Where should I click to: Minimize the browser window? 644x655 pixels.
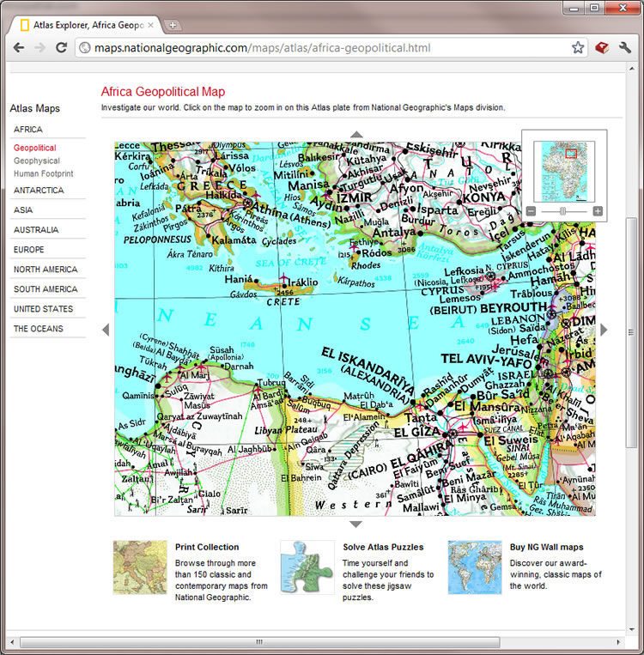pyautogui.click(x=574, y=8)
